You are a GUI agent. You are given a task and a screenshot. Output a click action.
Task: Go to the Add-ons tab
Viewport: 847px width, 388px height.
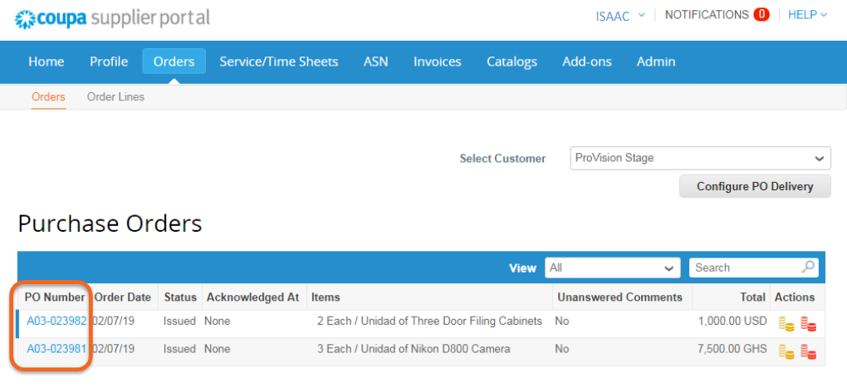587,62
